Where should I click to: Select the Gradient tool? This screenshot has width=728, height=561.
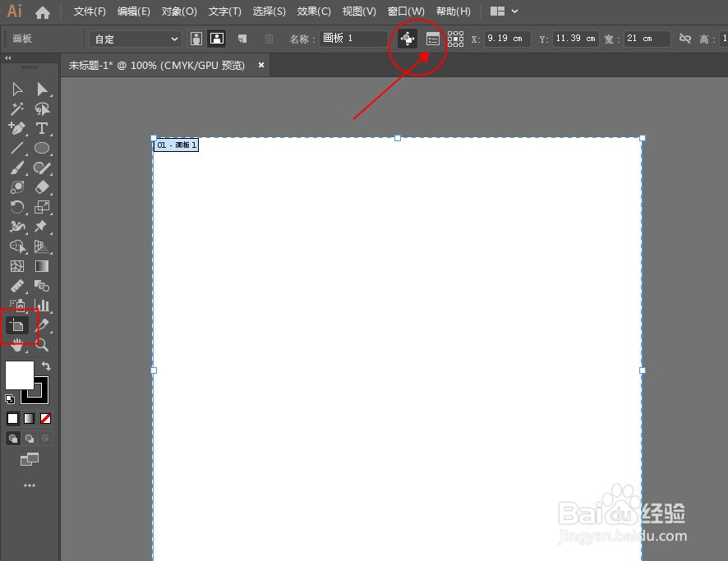click(x=42, y=266)
